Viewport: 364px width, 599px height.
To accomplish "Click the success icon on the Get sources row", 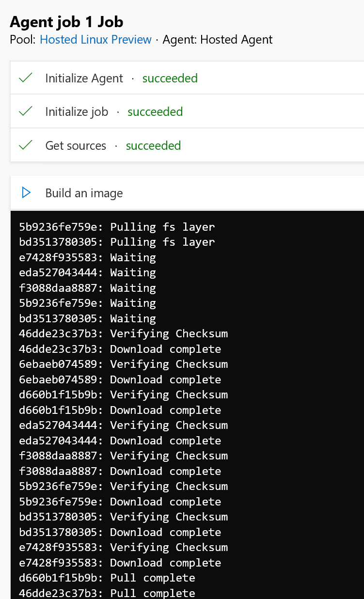I will click(25, 145).
